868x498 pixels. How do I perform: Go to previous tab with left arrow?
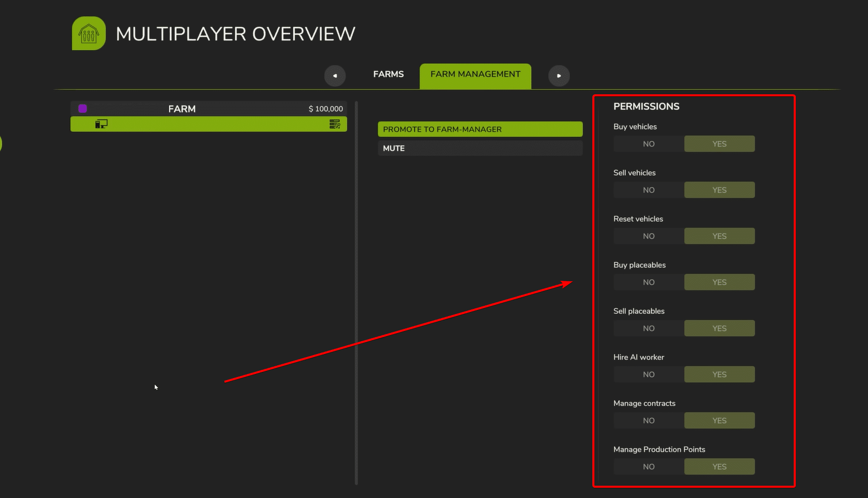point(335,76)
